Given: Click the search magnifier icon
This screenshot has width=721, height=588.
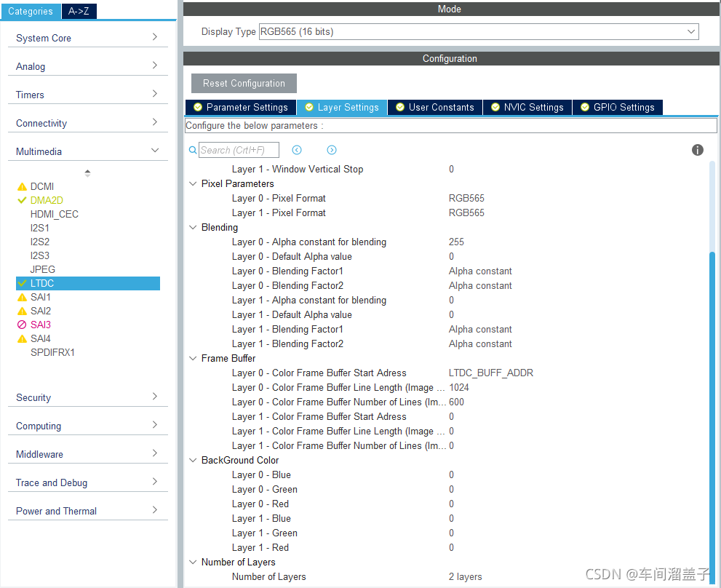Looking at the screenshot, I should point(193,150).
